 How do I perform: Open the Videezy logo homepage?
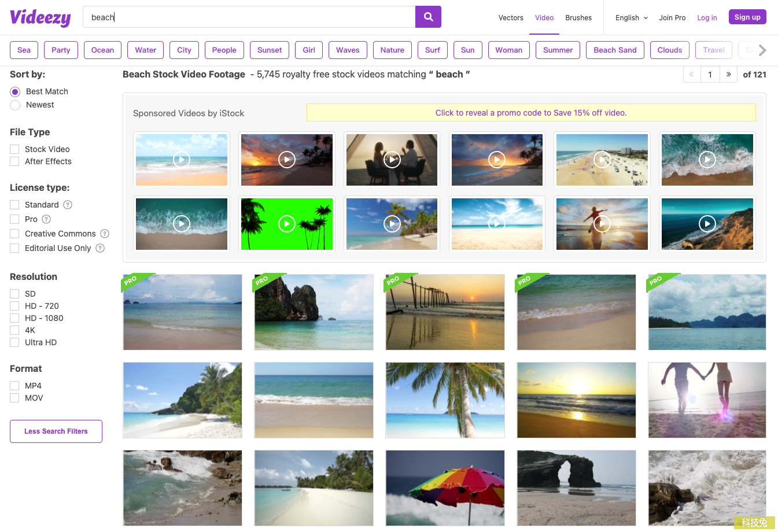coord(40,17)
